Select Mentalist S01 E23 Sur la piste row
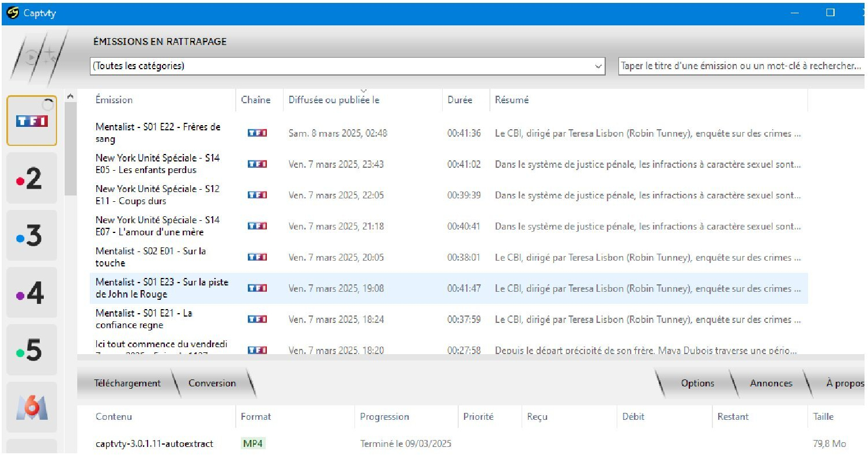Viewport: 868px width, 455px height. (x=161, y=288)
